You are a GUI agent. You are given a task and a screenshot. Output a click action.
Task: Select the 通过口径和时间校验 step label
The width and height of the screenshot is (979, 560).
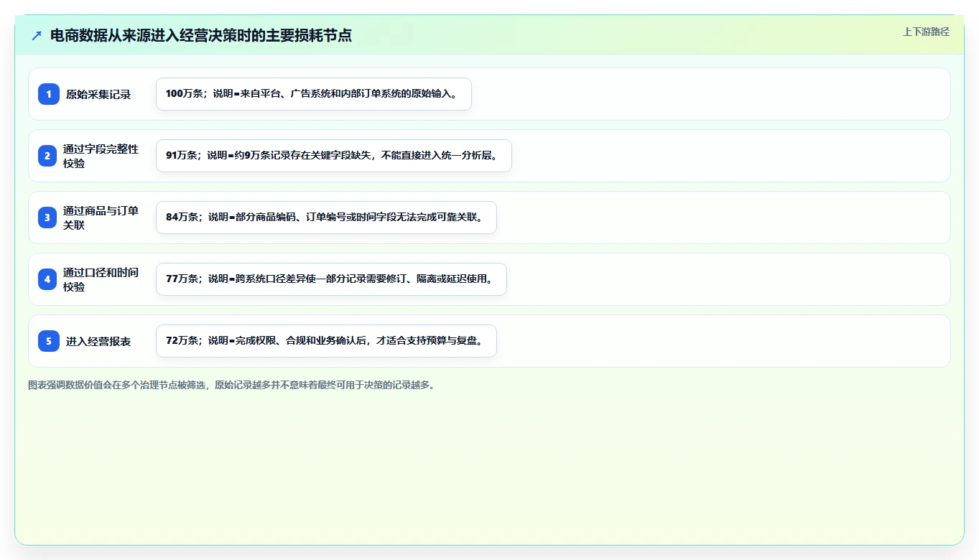pyautogui.click(x=101, y=279)
